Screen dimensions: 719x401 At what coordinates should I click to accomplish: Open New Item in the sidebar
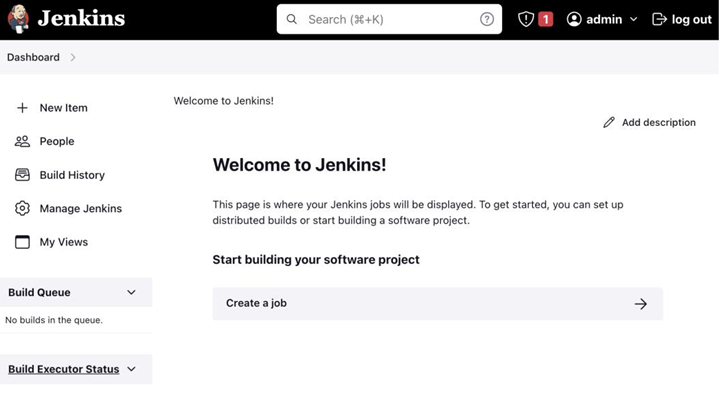click(x=63, y=108)
